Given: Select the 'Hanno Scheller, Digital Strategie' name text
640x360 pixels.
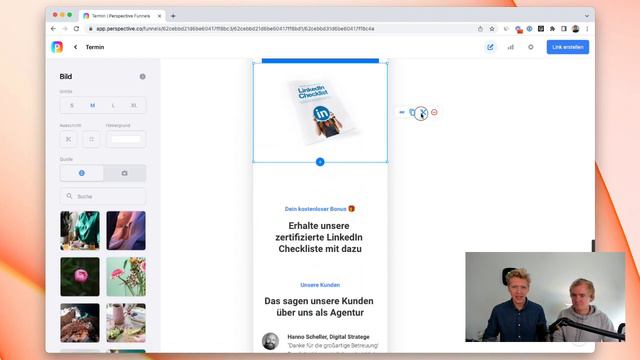Looking at the screenshot, I should point(329,337).
